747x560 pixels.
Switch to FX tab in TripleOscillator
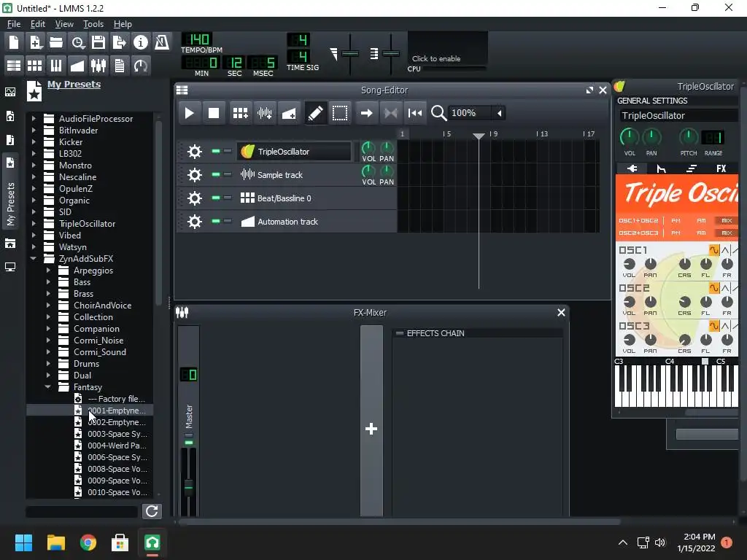click(721, 168)
